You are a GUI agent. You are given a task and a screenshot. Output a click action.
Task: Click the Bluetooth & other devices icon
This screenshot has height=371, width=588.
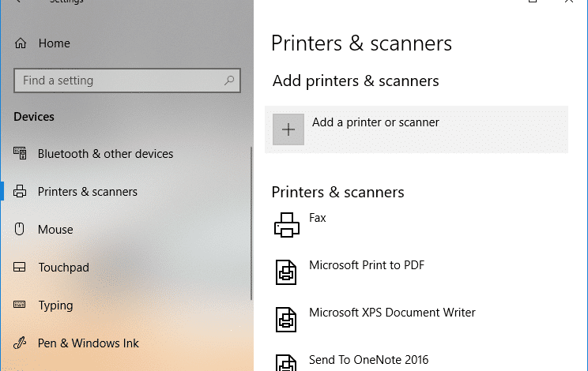[20, 153]
